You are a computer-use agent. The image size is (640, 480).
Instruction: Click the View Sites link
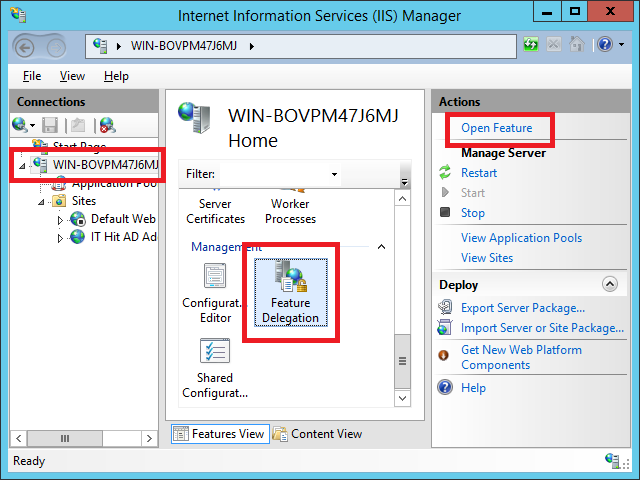487,258
